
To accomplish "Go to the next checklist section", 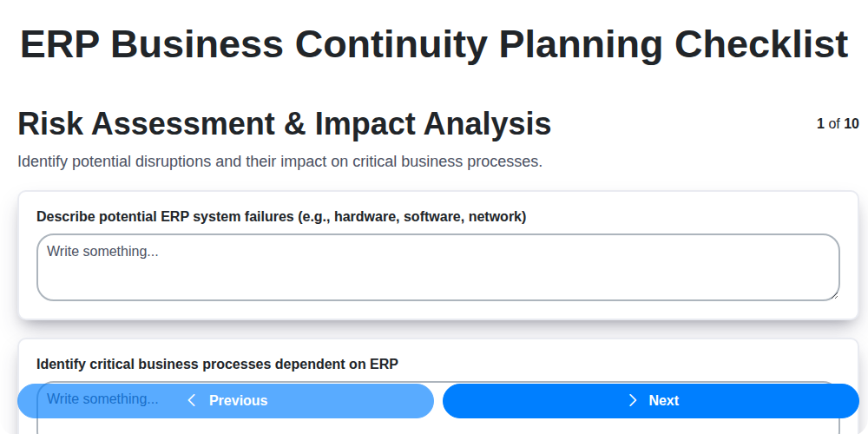I will click(650, 400).
